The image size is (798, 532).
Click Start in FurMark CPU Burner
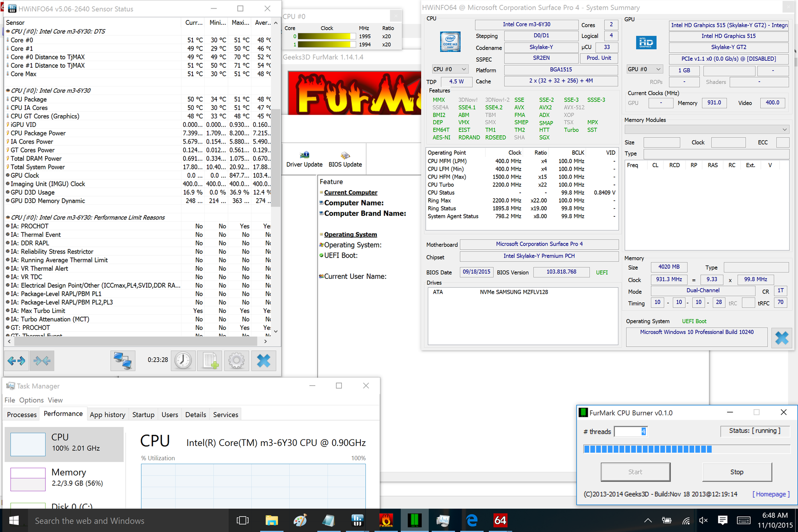pyautogui.click(x=635, y=472)
